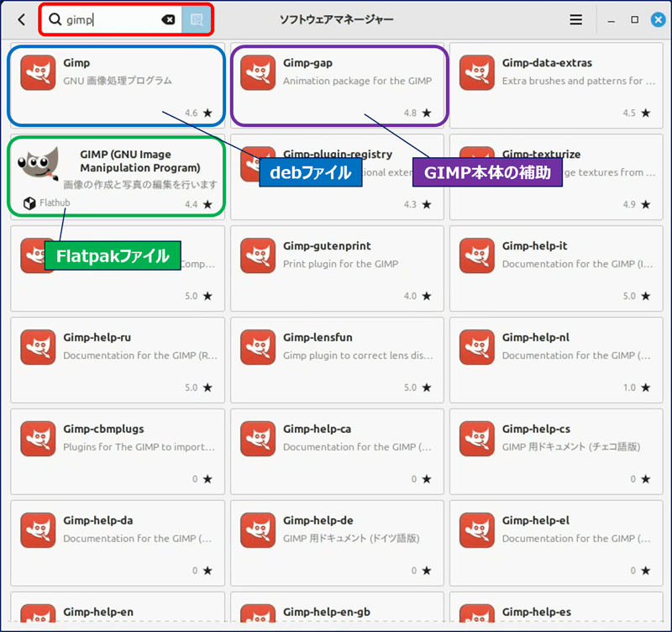The height and width of the screenshot is (632, 672).
Task: Click the 4.6 star rating on Gimp
Action: 198,113
